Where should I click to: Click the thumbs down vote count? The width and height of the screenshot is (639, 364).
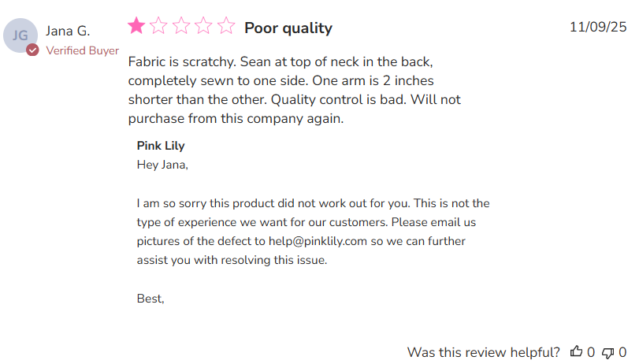click(622, 352)
